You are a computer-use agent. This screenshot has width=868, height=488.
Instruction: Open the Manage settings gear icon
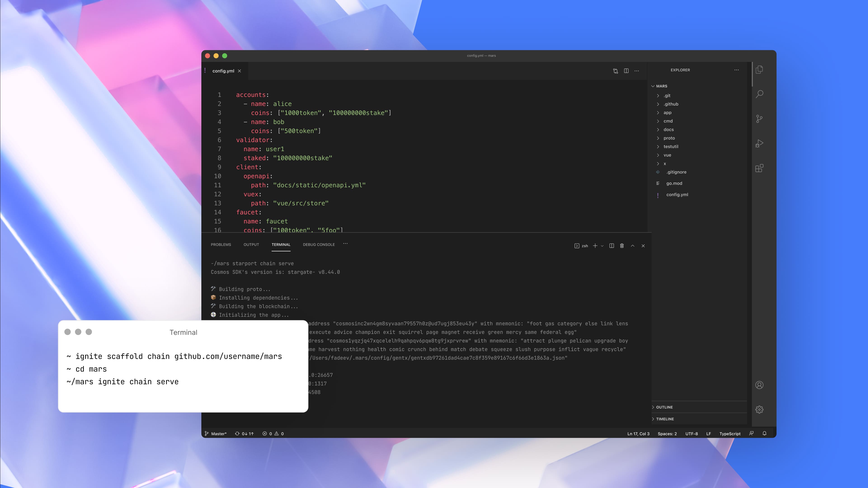[x=759, y=410]
